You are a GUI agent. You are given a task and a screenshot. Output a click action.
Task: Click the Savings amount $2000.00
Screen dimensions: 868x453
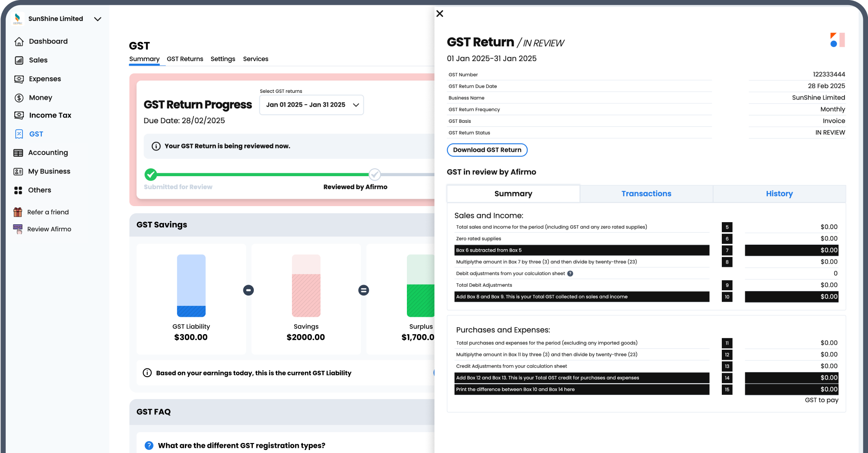(306, 337)
